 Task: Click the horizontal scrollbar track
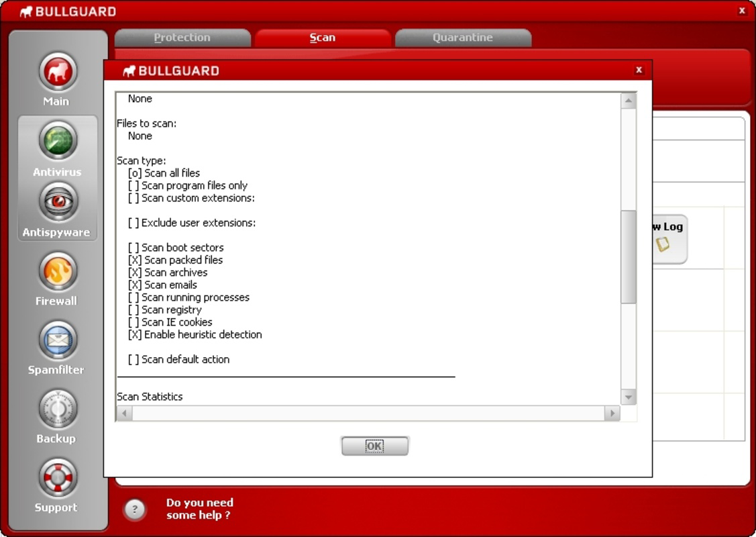pyautogui.click(x=368, y=413)
